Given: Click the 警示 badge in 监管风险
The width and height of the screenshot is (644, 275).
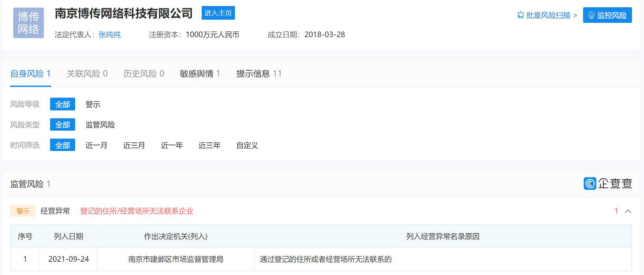Looking at the screenshot, I should coord(22,211).
